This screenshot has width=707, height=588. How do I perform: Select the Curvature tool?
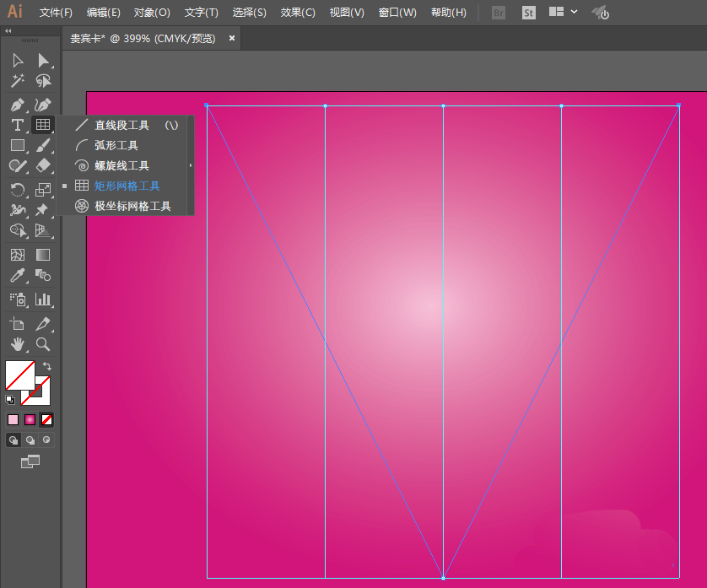43,105
